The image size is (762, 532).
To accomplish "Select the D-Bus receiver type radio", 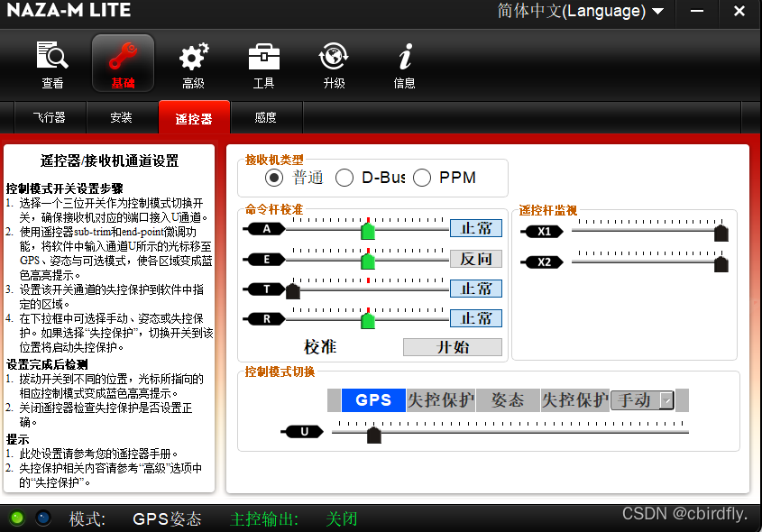I will 344,178.
